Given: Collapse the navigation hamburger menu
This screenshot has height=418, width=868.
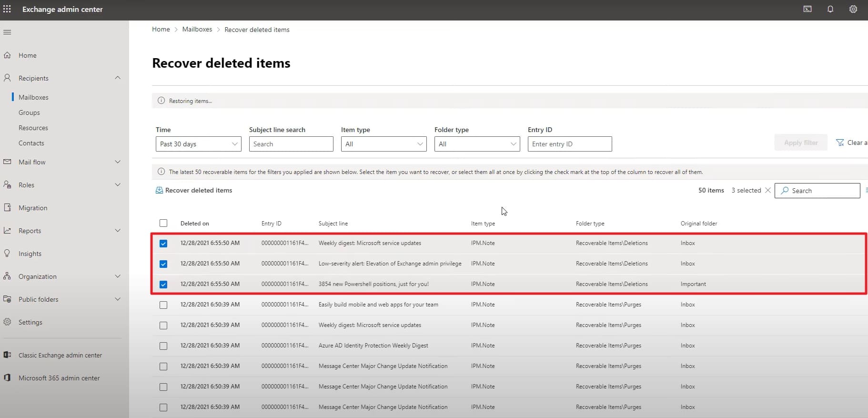Looking at the screenshot, I should pyautogui.click(x=7, y=32).
